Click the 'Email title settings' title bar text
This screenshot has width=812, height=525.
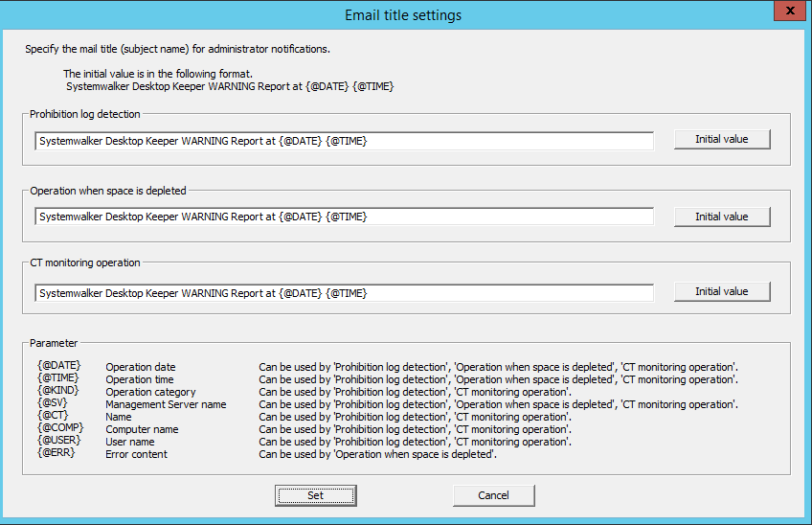[x=403, y=15]
